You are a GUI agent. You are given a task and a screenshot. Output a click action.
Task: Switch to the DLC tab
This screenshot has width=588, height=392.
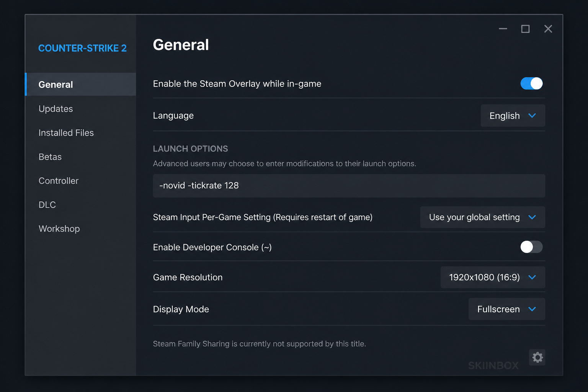click(47, 205)
